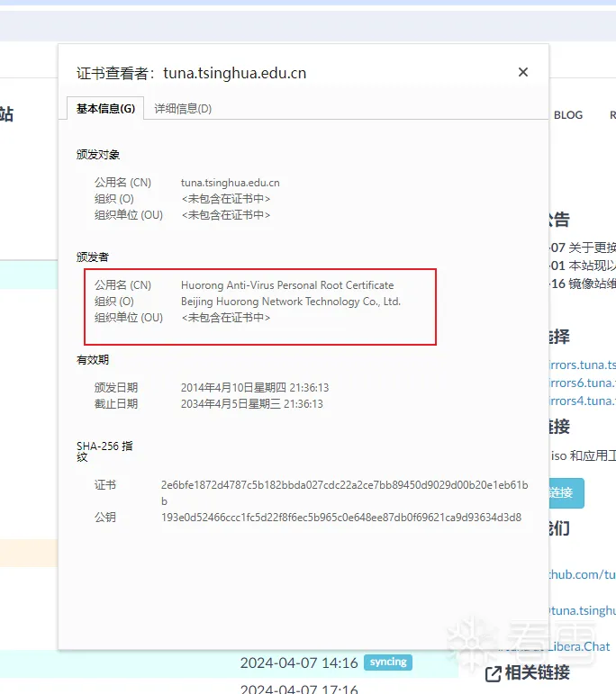Image resolution: width=616 pixels, height=694 pixels.
Task: Select the subject CN tuna.tsinghua.edu.cn value
Action: point(231,183)
